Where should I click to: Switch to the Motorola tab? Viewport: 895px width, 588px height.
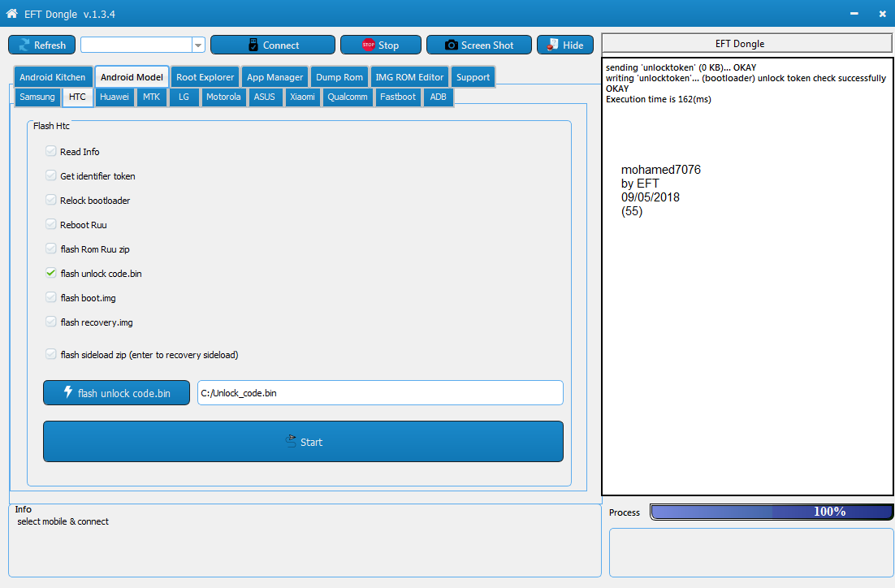click(x=223, y=97)
